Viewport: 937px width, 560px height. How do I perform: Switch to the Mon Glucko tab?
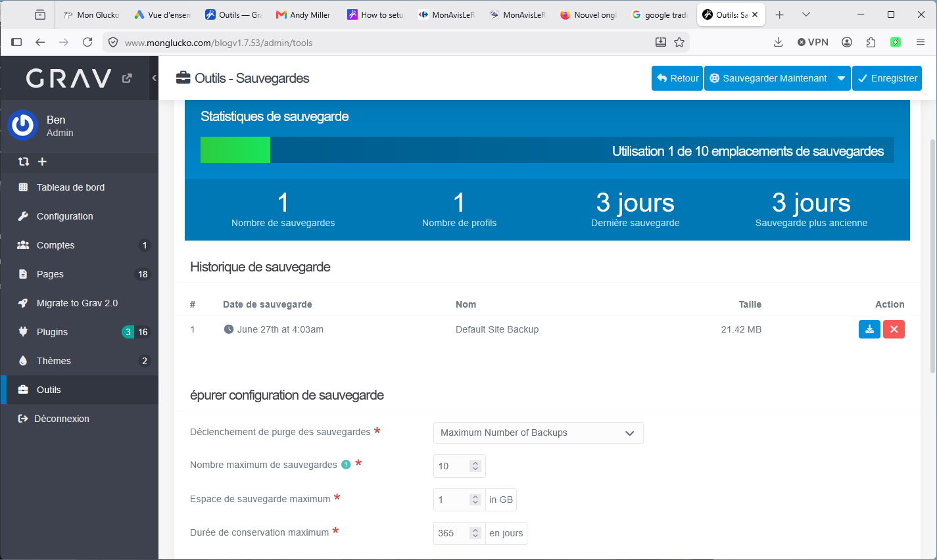click(x=91, y=14)
